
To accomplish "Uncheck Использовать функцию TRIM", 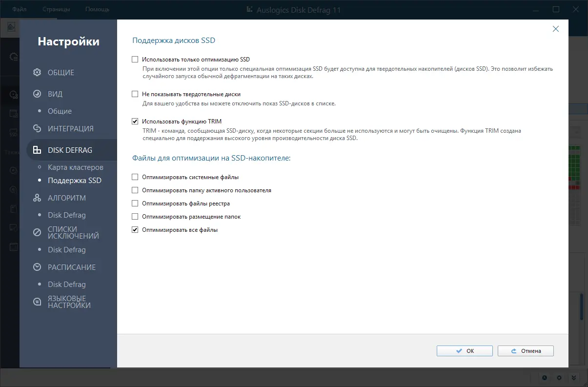I will point(135,122).
